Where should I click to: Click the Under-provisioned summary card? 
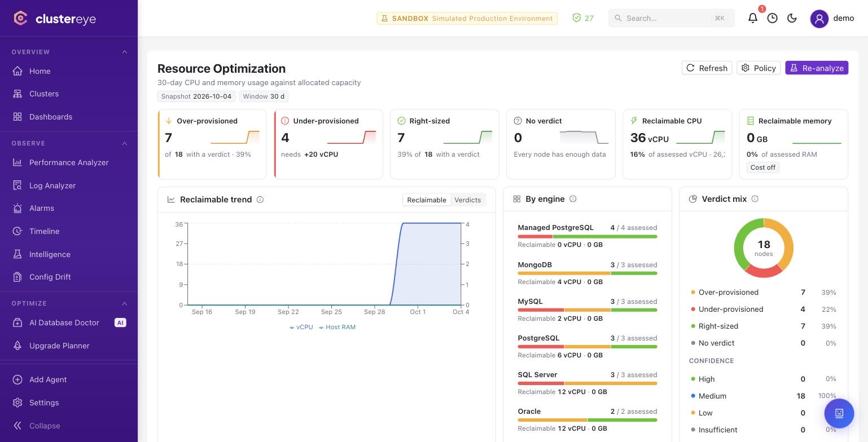(328, 144)
